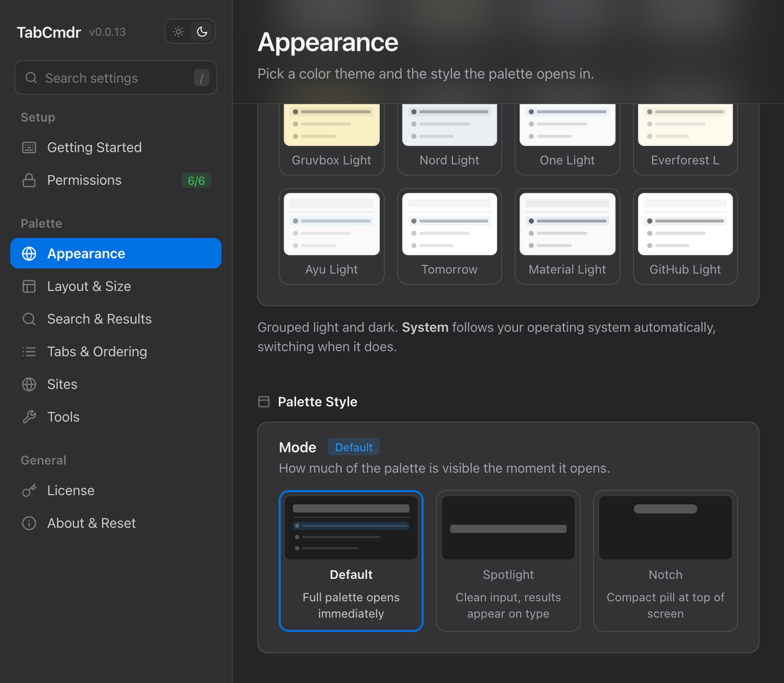This screenshot has height=683, width=784.
Task: Click the TabCmdr app title
Action: 49,32
